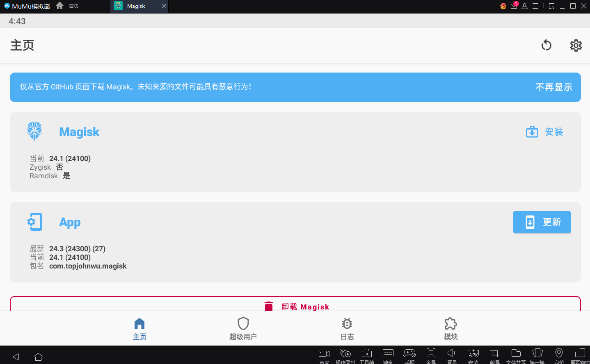Take a screenshot with the 截屏 tool
Image resolution: width=590 pixels, height=364 pixels.
click(x=494, y=353)
